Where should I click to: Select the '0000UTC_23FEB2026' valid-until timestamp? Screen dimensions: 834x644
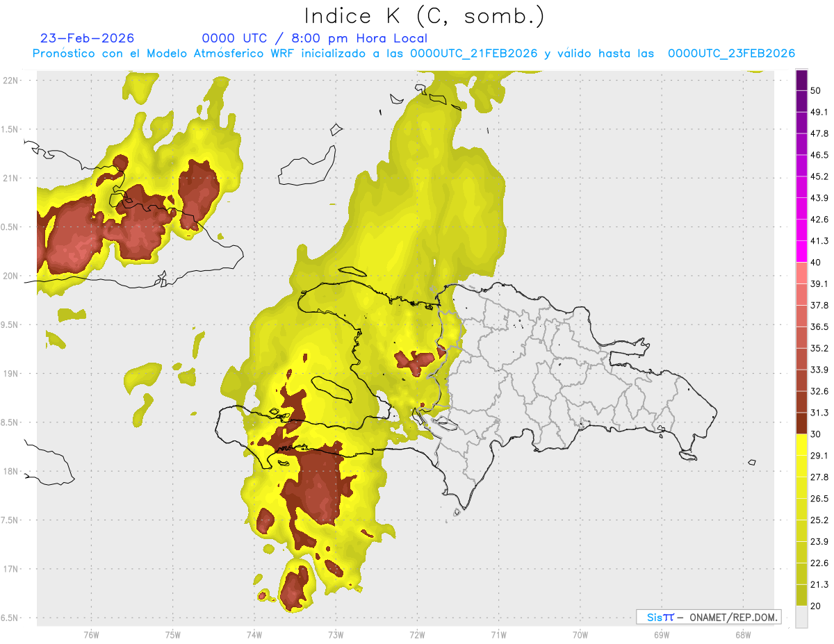[x=731, y=53]
